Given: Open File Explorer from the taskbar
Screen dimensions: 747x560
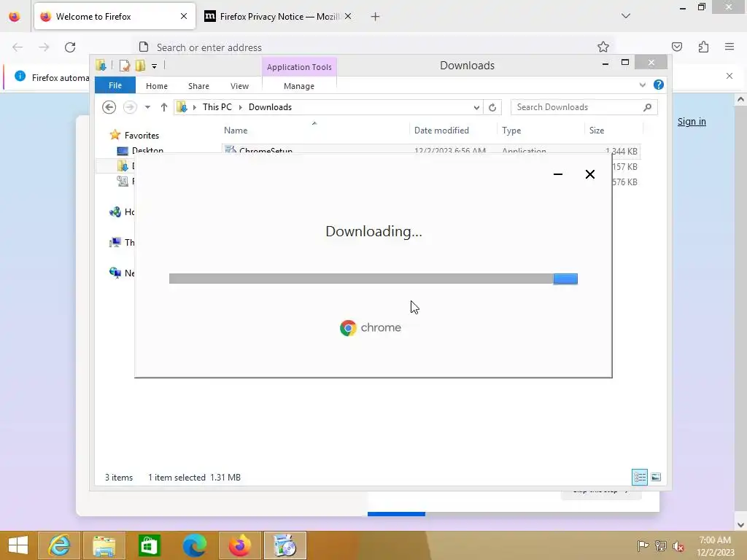Looking at the screenshot, I should click(x=104, y=545).
